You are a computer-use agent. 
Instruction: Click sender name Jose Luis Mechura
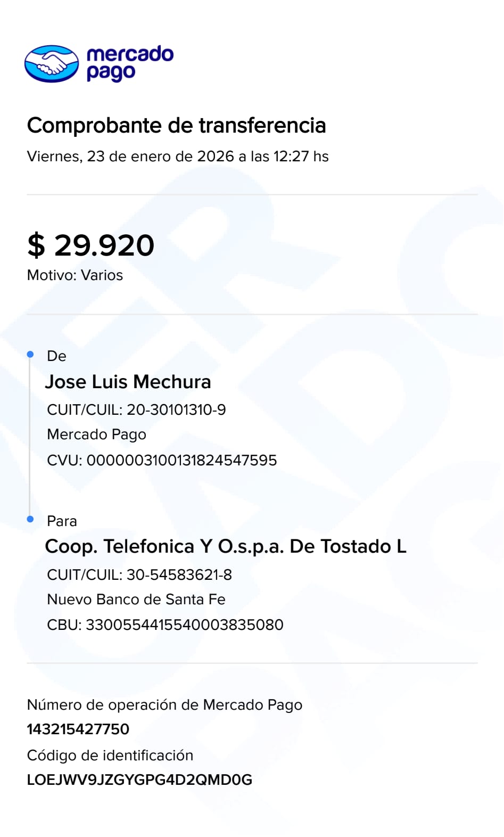[x=128, y=382]
